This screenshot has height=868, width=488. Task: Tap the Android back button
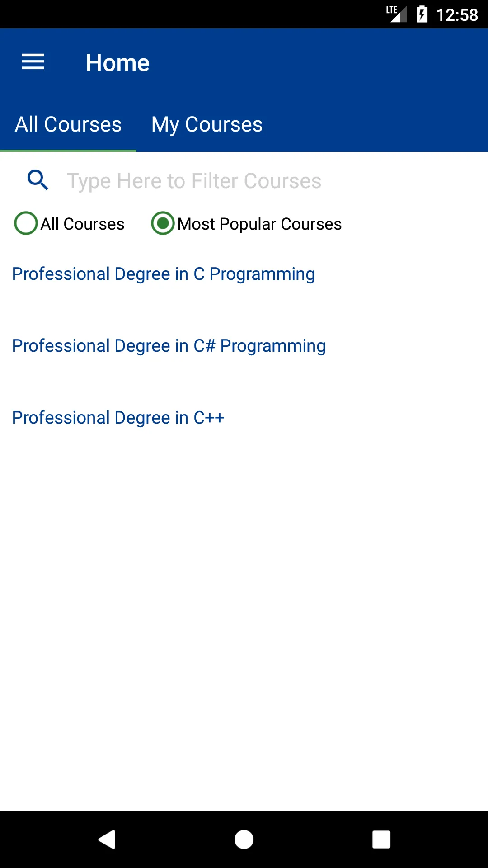point(107,840)
